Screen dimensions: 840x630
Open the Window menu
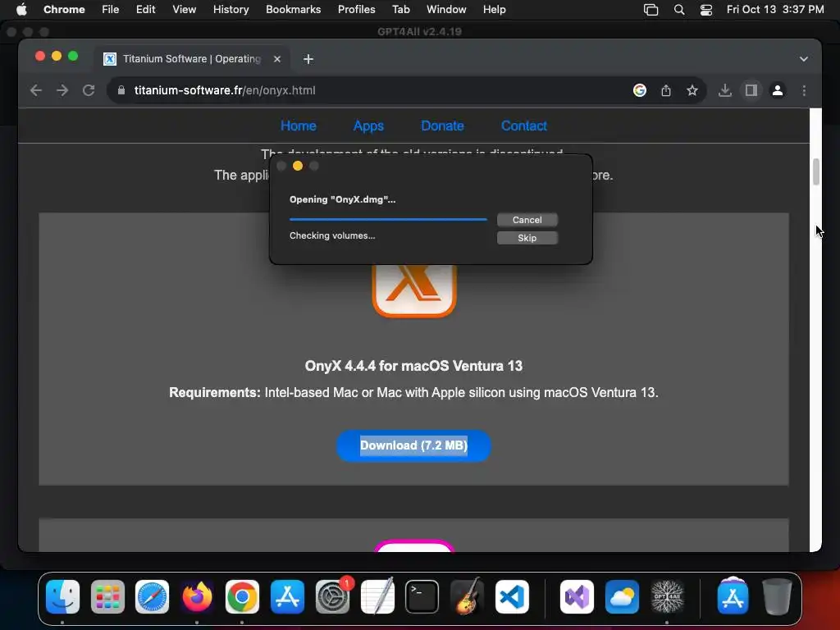[446, 9]
